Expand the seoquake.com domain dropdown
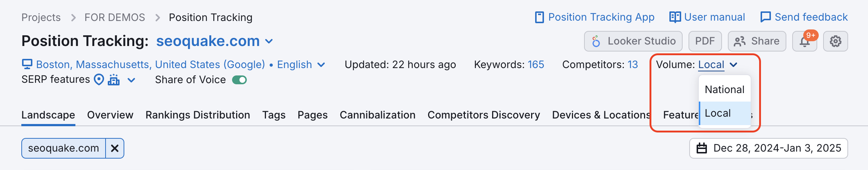868x170 pixels. pyautogui.click(x=269, y=41)
